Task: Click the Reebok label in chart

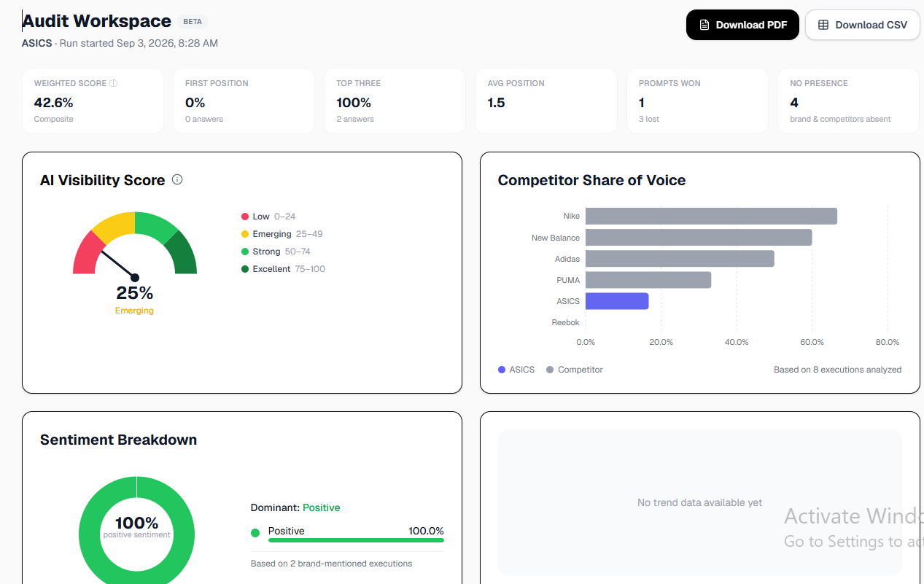Action: (x=566, y=322)
